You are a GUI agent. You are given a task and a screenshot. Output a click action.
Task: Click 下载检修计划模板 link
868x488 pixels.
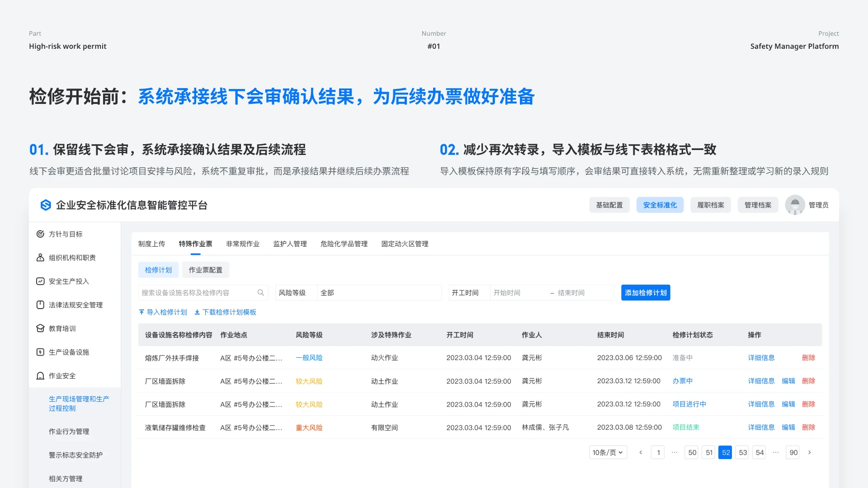(226, 312)
